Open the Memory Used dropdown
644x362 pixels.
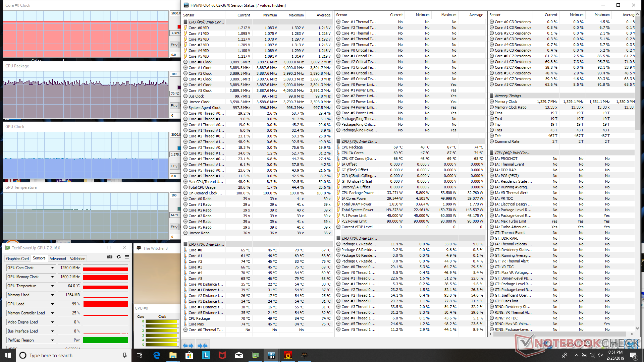pyautogui.click(x=52, y=295)
